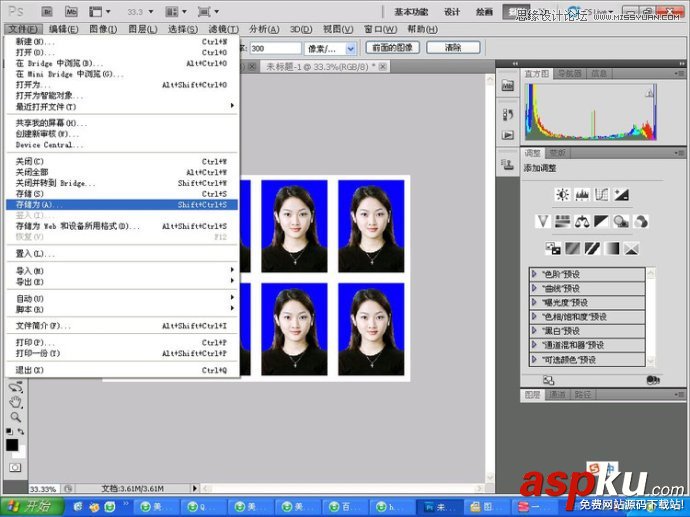Choose 打印(P)... from File menu

point(122,342)
